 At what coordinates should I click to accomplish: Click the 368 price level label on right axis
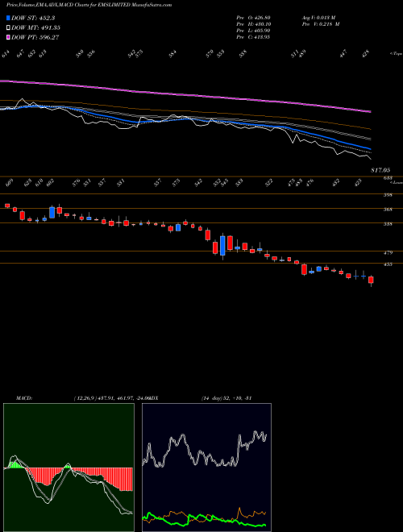point(388,210)
